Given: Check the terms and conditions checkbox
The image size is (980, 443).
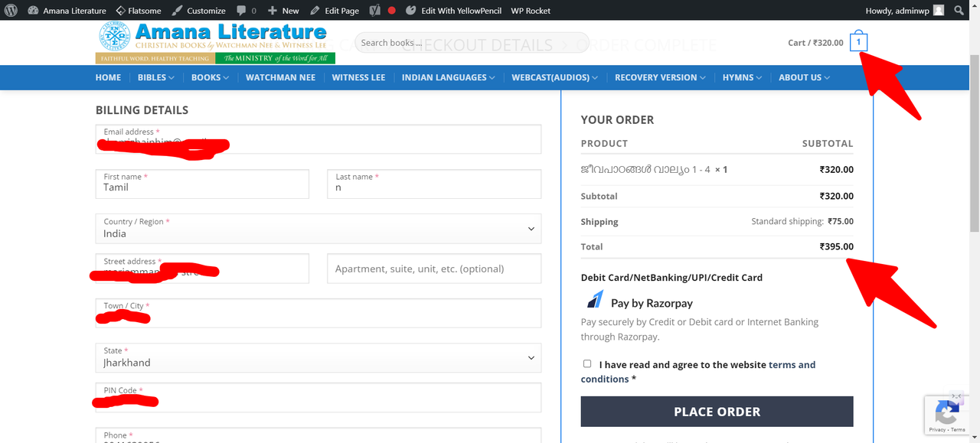Looking at the screenshot, I should [x=587, y=363].
